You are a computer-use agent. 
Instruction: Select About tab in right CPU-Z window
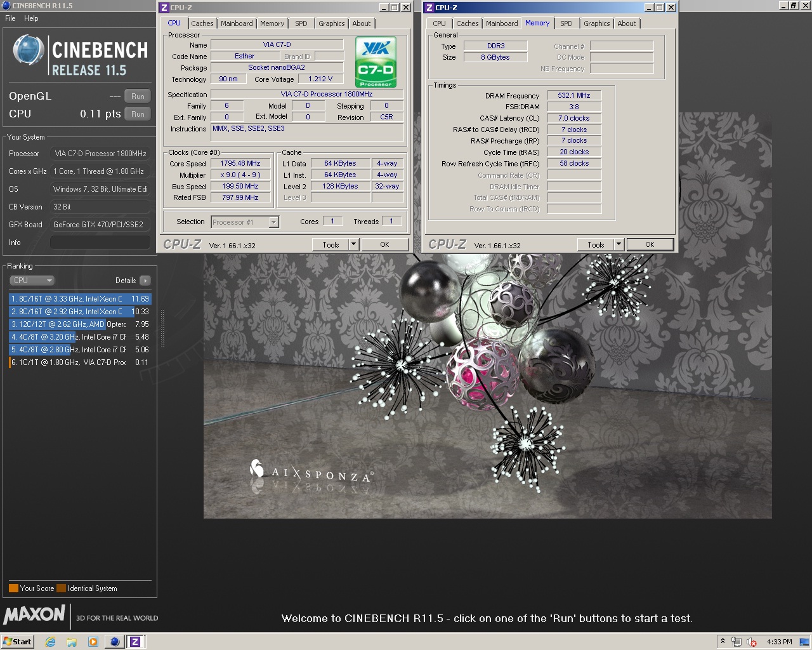click(627, 23)
